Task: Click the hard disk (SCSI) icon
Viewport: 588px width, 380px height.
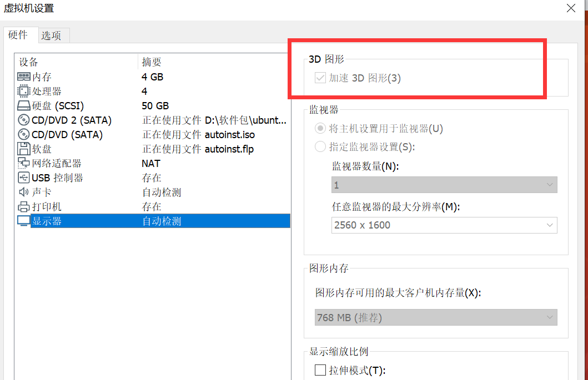Action: (x=24, y=106)
